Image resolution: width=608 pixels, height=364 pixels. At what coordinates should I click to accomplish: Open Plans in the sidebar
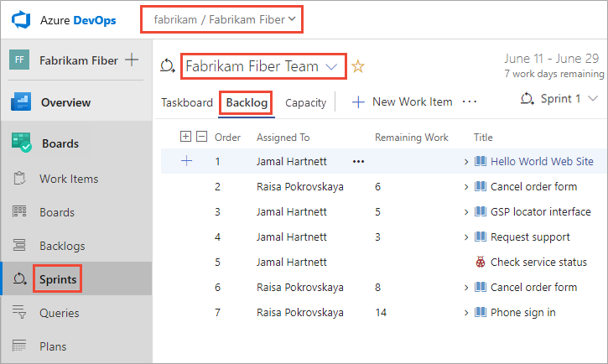[53, 346]
